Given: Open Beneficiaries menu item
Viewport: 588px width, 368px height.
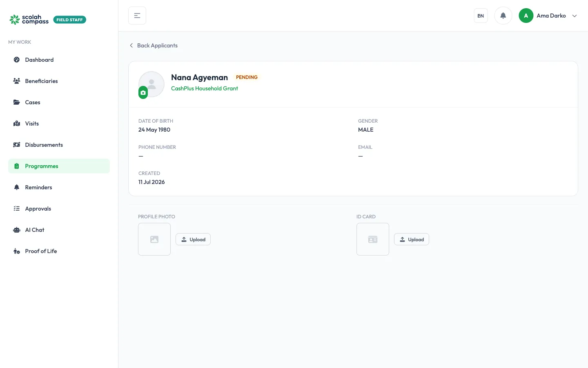Looking at the screenshot, I should (41, 81).
